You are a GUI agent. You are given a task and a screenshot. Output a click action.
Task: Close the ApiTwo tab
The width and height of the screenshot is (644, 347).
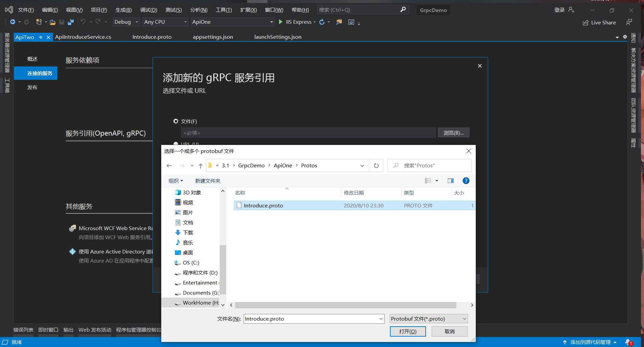pos(48,37)
